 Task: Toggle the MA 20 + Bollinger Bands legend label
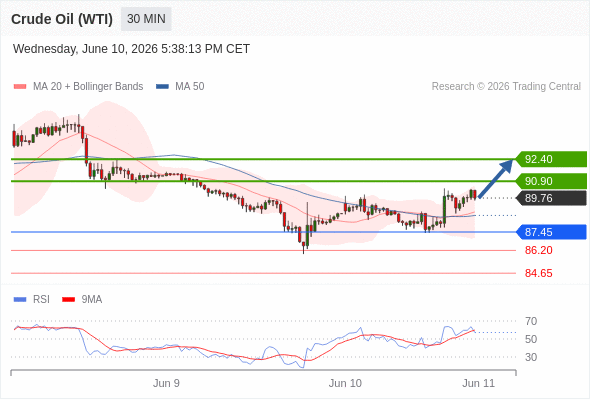click(88, 87)
